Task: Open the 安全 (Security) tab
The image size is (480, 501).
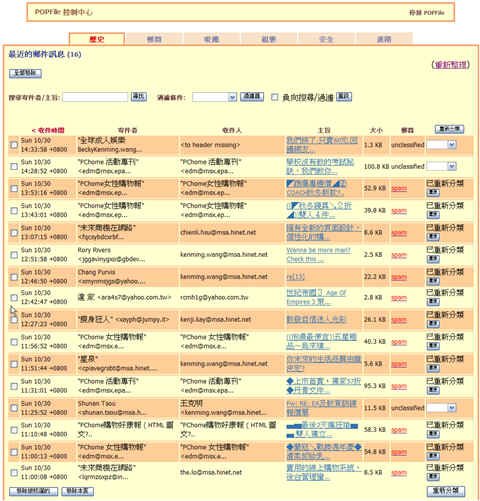Action: click(x=326, y=39)
